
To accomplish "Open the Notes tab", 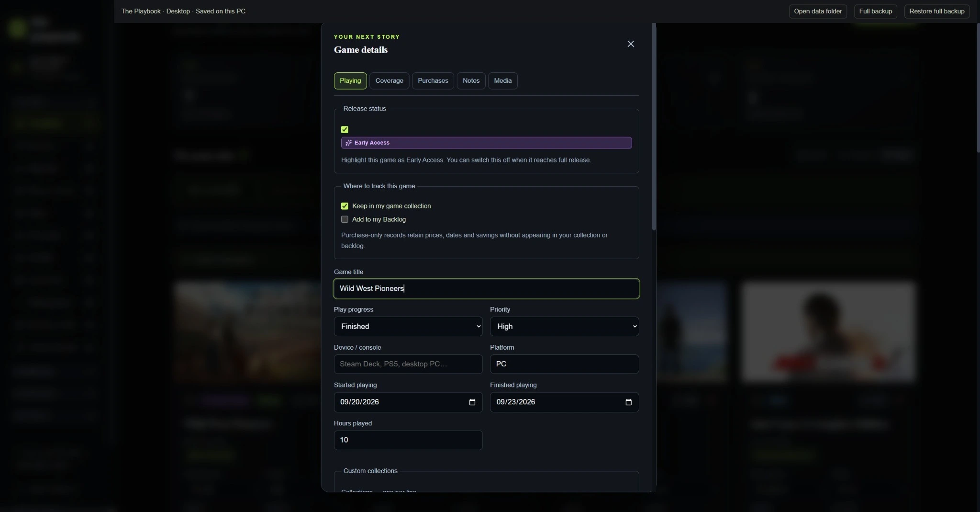I will coord(471,81).
